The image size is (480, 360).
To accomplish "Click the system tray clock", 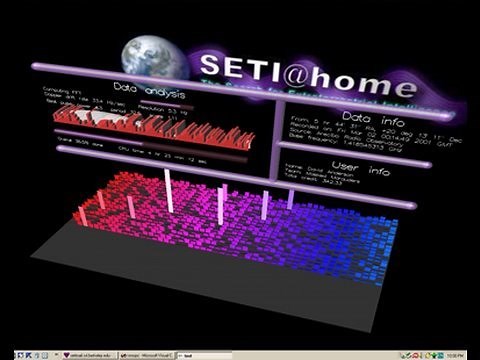I will tap(455, 356).
